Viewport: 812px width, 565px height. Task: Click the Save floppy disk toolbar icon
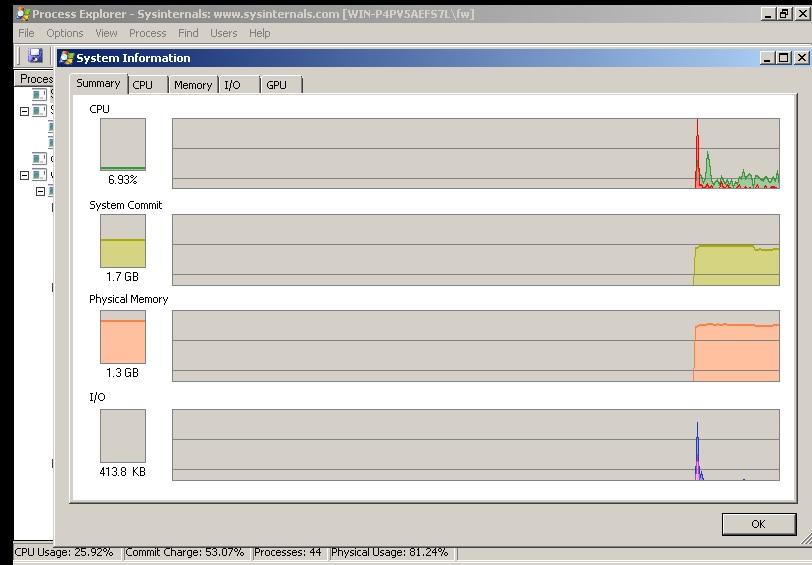35,55
